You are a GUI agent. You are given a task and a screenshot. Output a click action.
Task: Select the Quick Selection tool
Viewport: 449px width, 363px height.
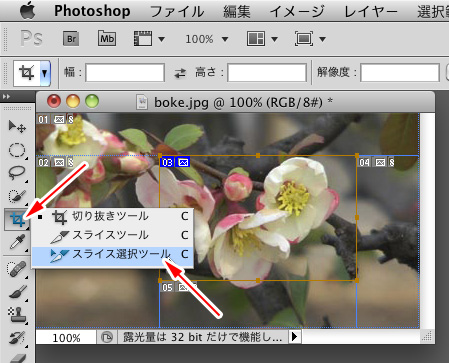[x=17, y=196]
